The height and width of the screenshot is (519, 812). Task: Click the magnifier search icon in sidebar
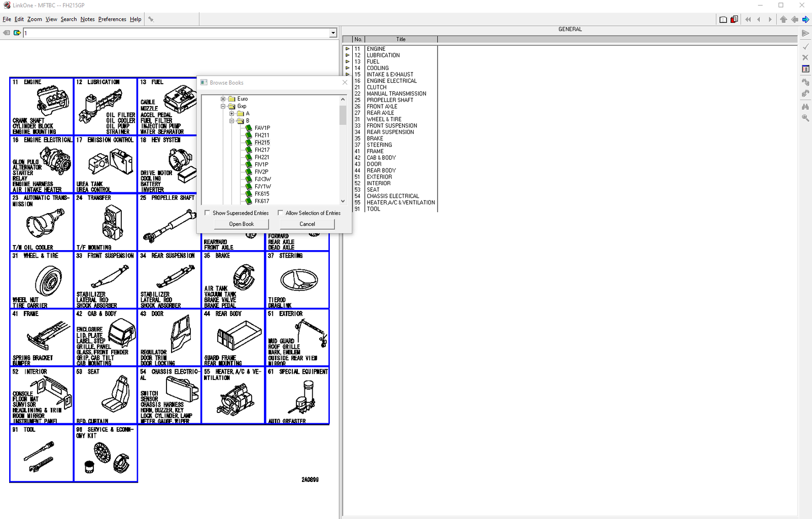[805, 118]
